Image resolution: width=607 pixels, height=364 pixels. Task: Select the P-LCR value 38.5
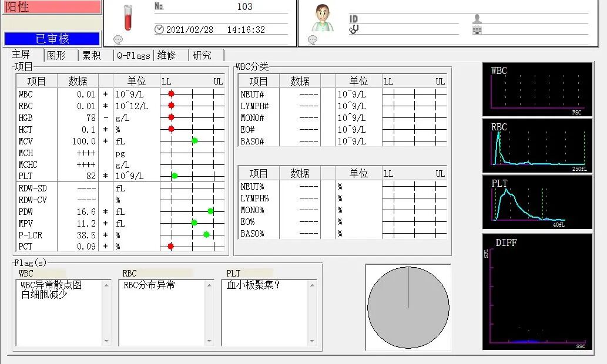86,235
